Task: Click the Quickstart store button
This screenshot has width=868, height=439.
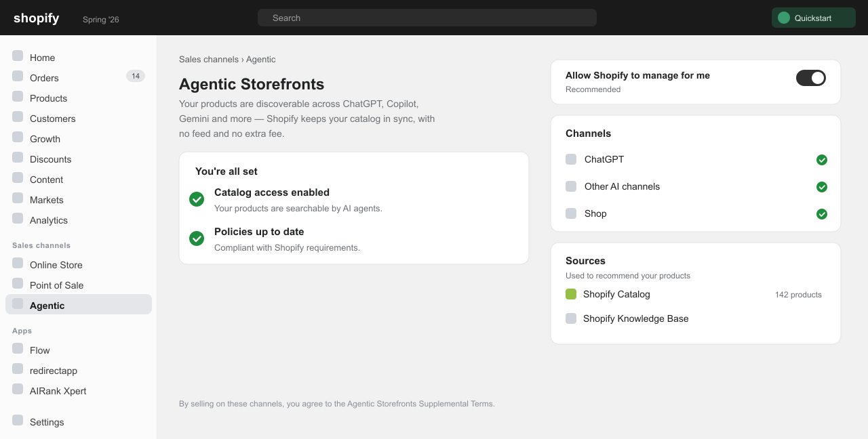Action: click(814, 18)
